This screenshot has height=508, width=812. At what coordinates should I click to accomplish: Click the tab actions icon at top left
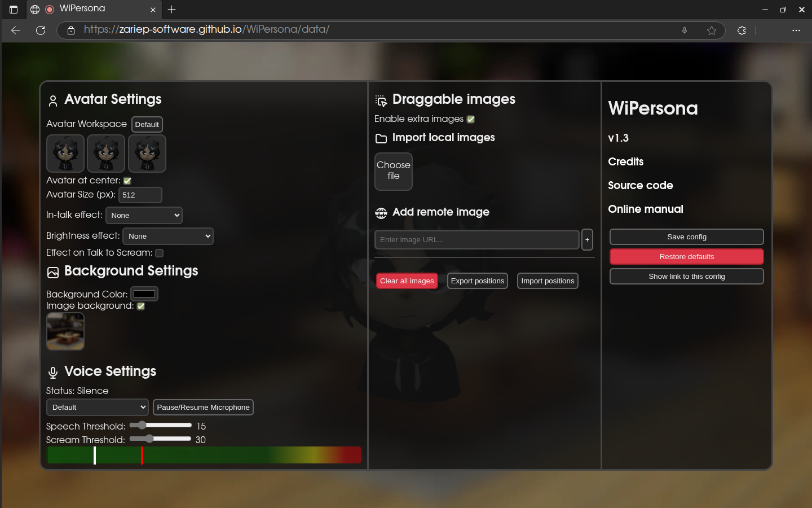point(14,10)
